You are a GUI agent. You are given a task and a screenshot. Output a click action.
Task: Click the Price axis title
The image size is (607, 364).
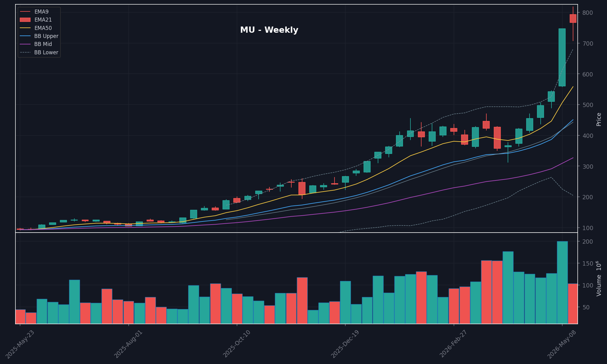point(599,119)
